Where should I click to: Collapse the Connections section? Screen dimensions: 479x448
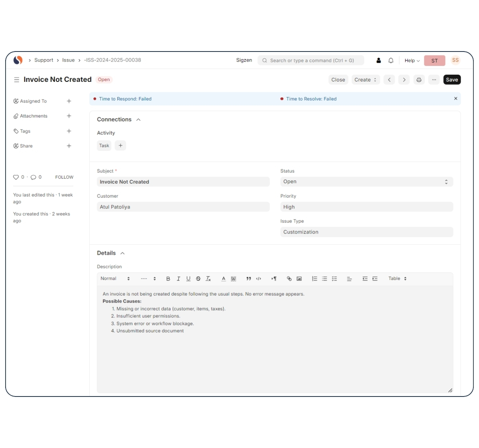point(139,120)
